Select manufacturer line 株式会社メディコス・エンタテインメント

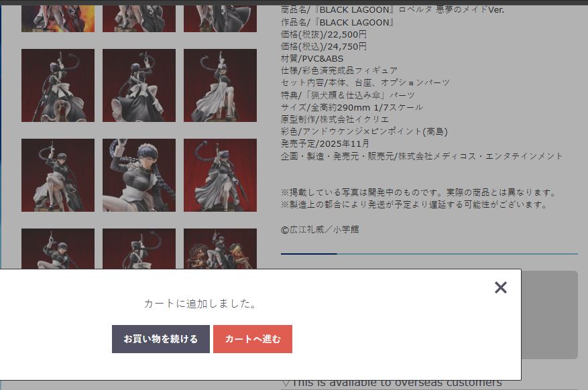coord(422,156)
